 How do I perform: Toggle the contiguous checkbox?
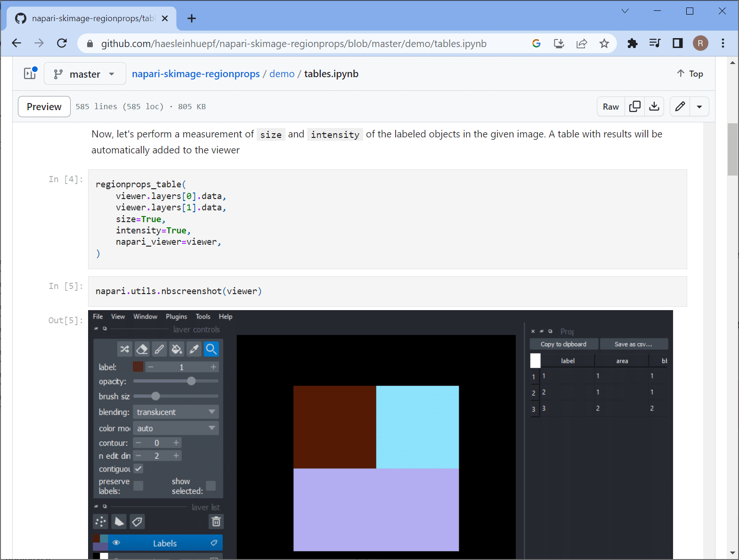tap(138, 469)
